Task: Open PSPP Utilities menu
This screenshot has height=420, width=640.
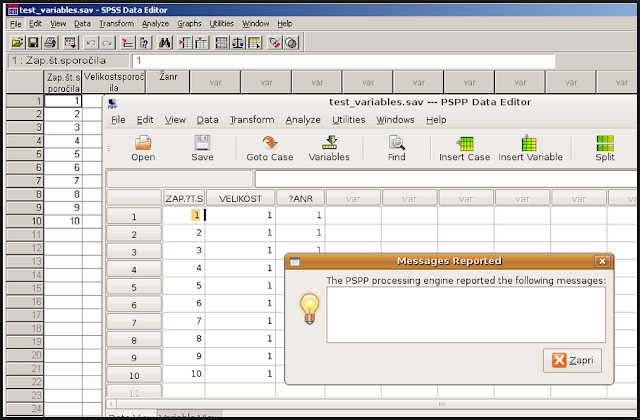Action: [x=349, y=120]
